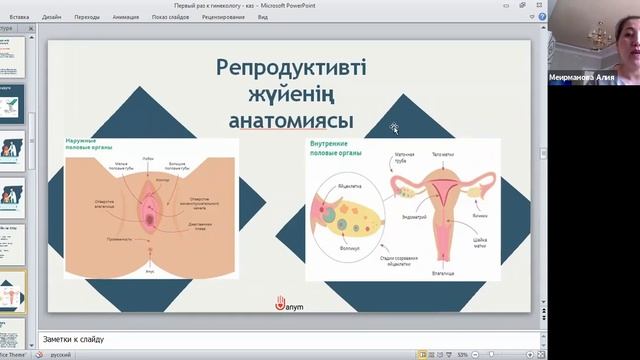Select the Вид ribbon tab
Screen dimensions: 640x360
tap(263, 17)
